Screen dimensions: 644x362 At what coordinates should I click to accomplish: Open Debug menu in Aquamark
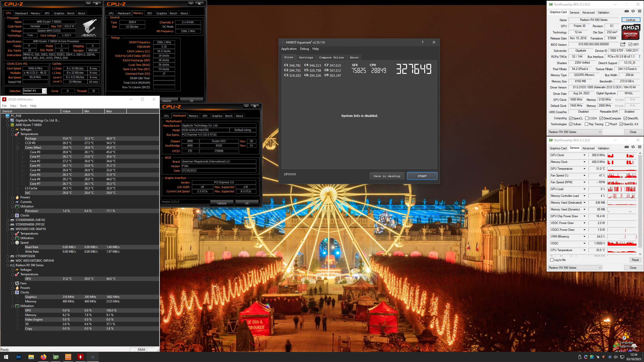point(304,49)
